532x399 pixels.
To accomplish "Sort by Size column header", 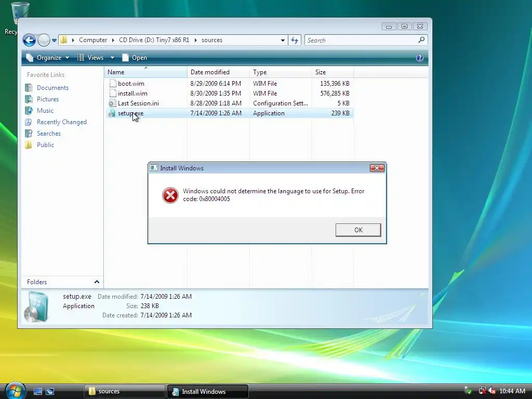I will 332,72.
